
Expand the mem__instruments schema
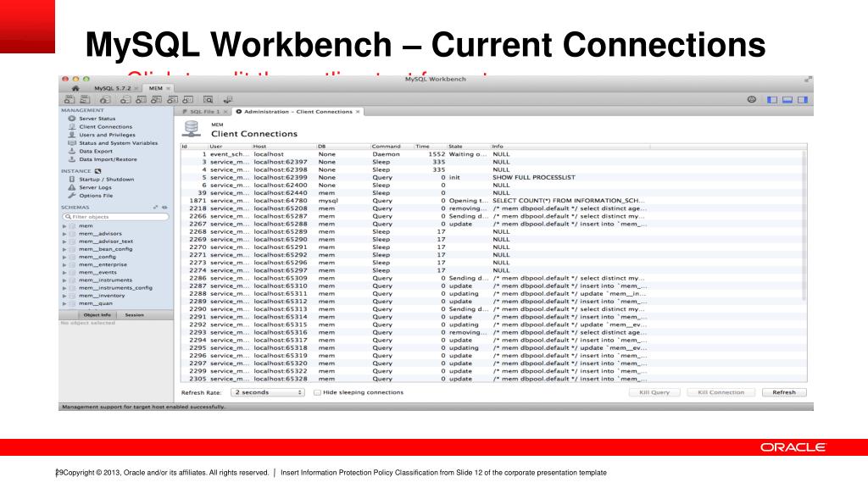[64, 280]
